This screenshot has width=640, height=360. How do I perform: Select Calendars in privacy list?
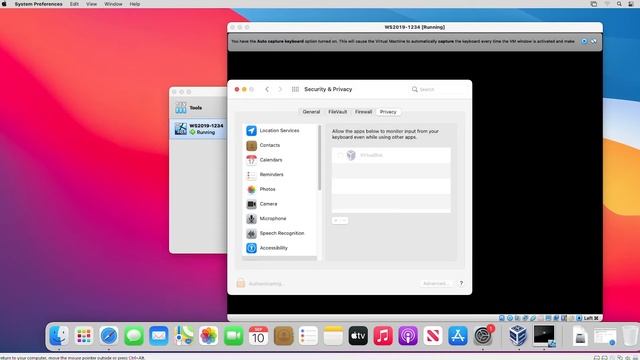click(280, 160)
